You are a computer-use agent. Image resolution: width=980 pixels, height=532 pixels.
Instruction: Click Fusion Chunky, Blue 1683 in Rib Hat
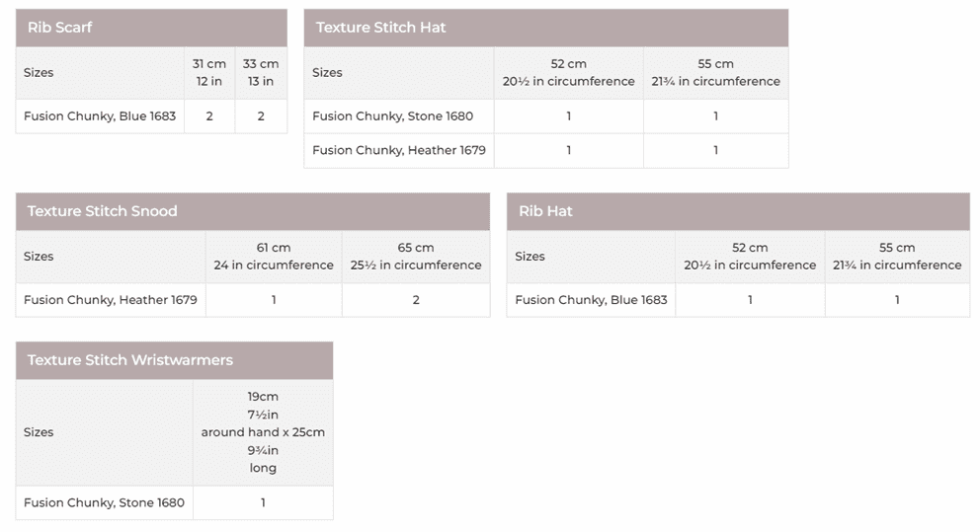point(591,300)
